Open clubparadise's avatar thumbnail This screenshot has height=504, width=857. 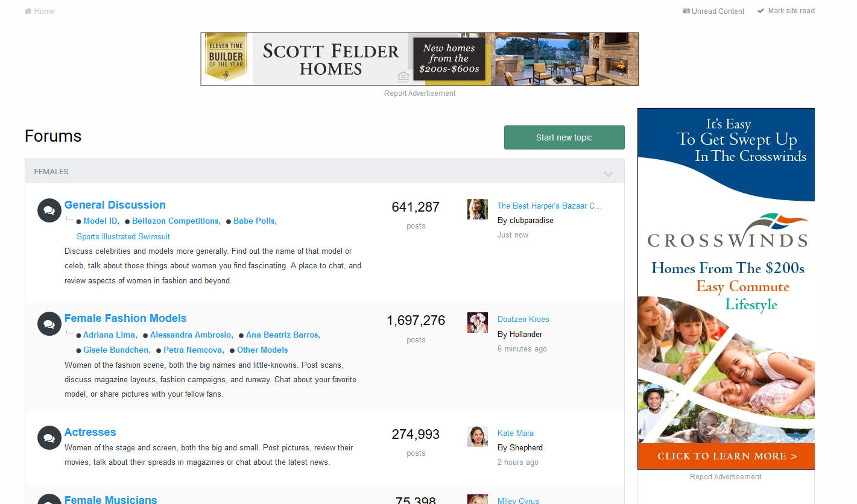(477, 209)
